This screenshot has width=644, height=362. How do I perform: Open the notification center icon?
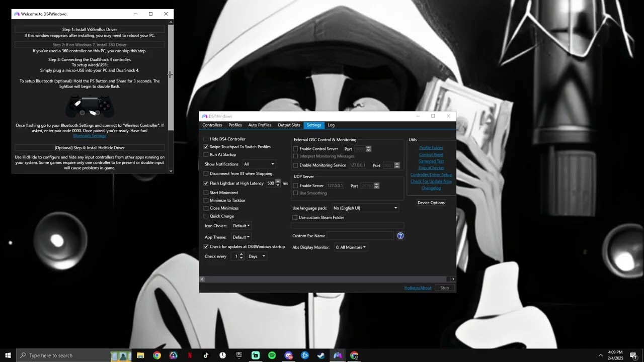click(x=633, y=355)
